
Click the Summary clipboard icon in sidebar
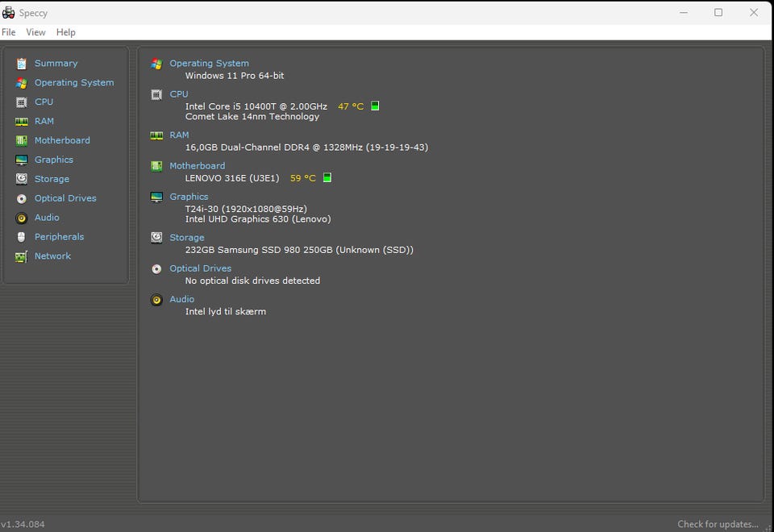click(21, 64)
